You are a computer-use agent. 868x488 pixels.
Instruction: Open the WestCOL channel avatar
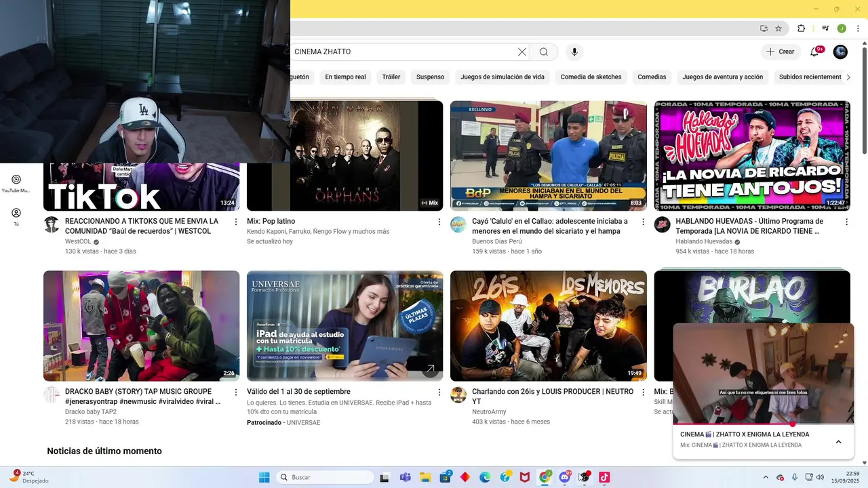52,224
